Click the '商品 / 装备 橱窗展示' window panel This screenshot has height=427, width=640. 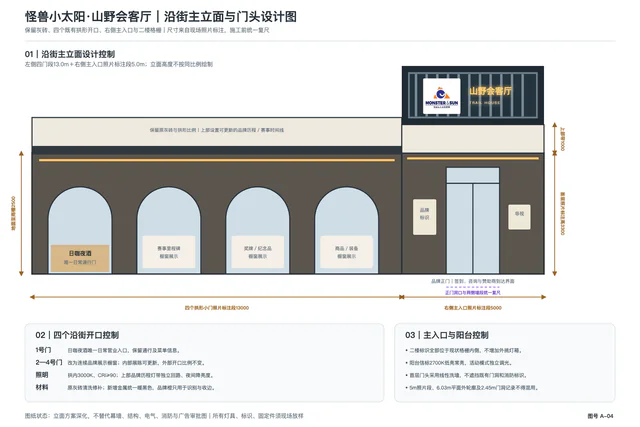347,252
